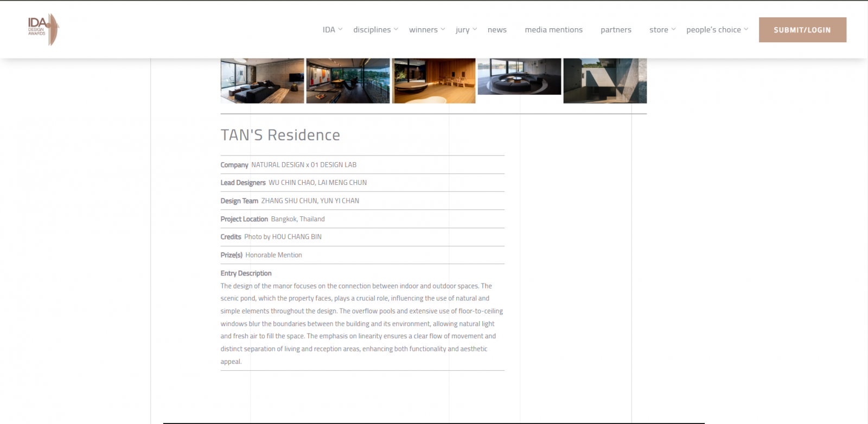
Task: View the concrete exterior staircase thumbnail
Action: tap(605, 81)
